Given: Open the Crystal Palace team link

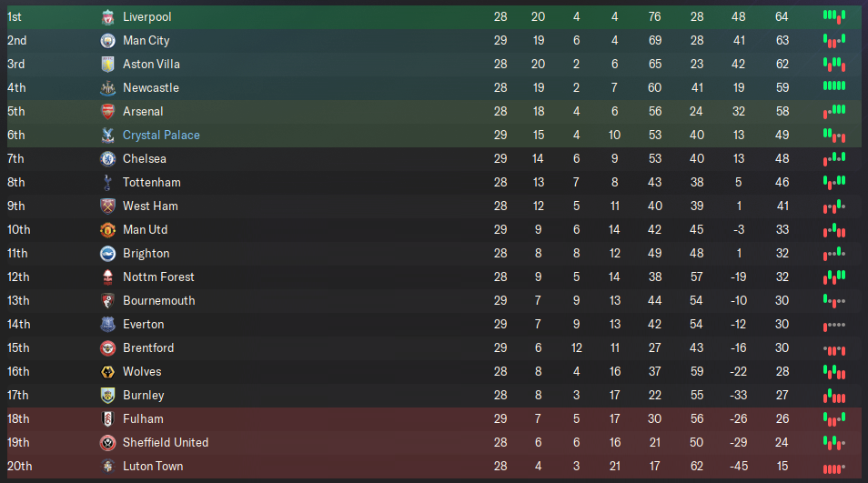Looking at the screenshot, I should click(161, 135).
